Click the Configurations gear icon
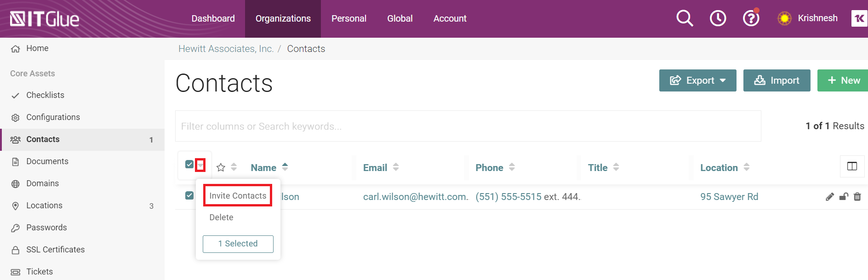Image resolution: width=868 pixels, height=280 pixels. click(x=16, y=118)
